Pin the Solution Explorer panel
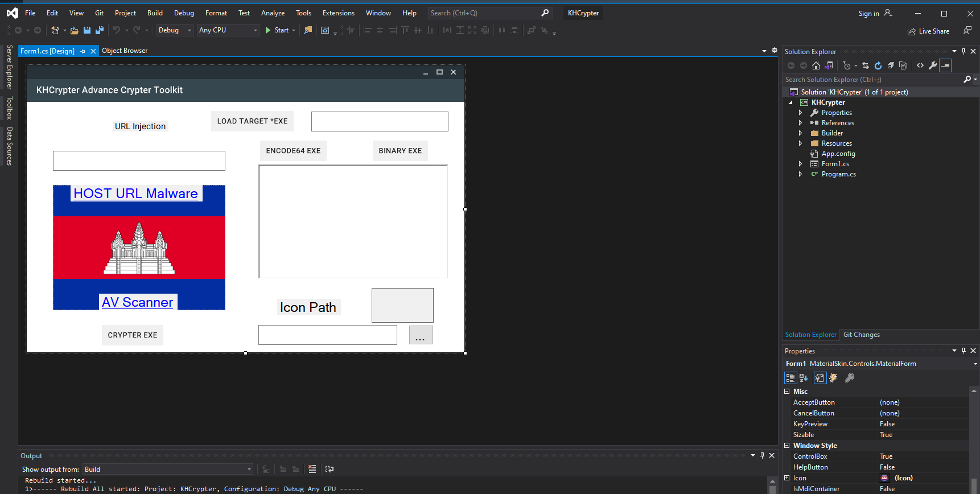Screen dimensions: 980x494 point(963,51)
